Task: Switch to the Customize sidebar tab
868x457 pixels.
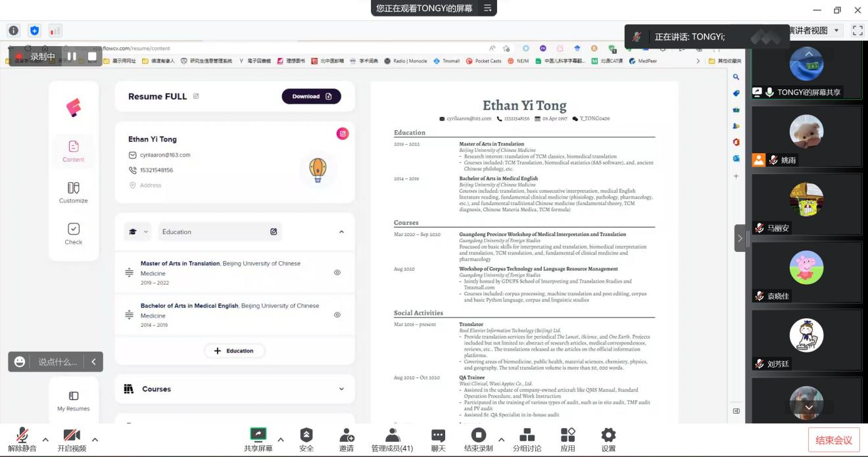Action: point(74,192)
